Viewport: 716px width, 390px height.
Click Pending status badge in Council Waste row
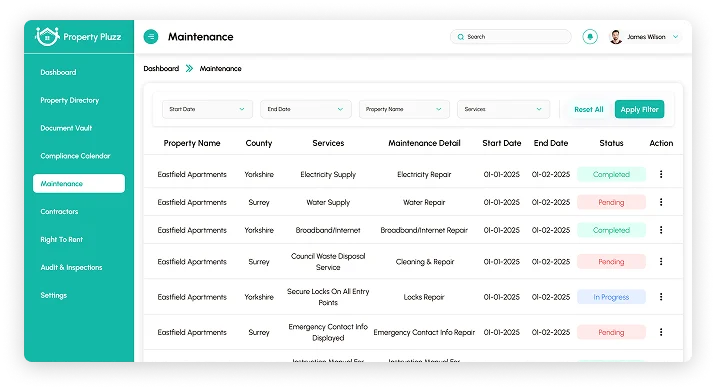tap(611, 261)
